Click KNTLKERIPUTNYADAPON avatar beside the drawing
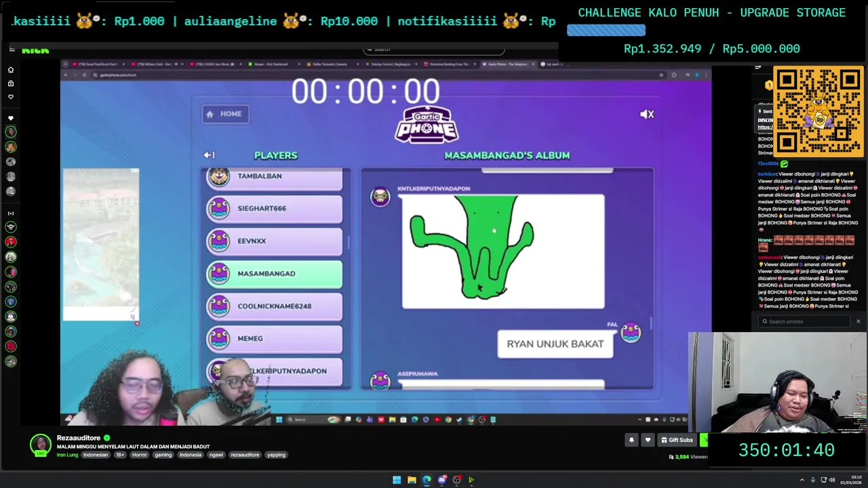Screen dimensions: 868x488 380,197
